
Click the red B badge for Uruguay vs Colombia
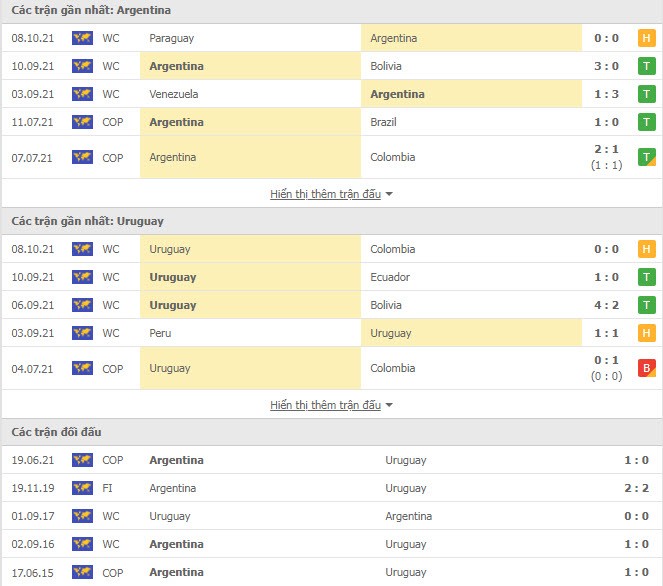pos(646,369)
